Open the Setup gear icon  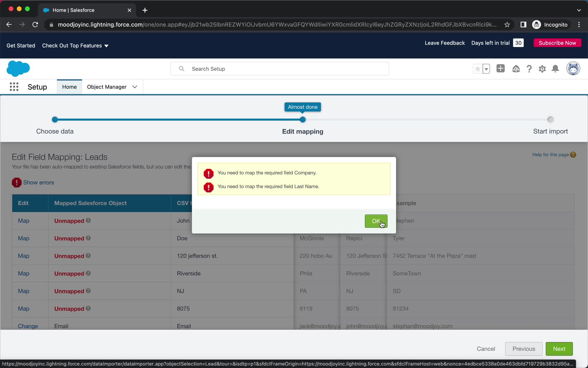(542, 69)
